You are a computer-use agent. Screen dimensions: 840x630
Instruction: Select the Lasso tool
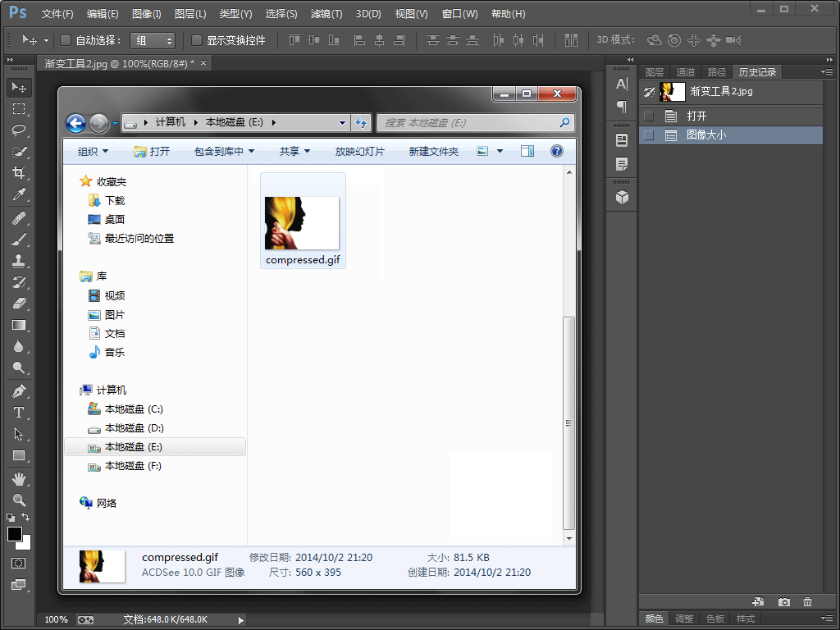19,130
